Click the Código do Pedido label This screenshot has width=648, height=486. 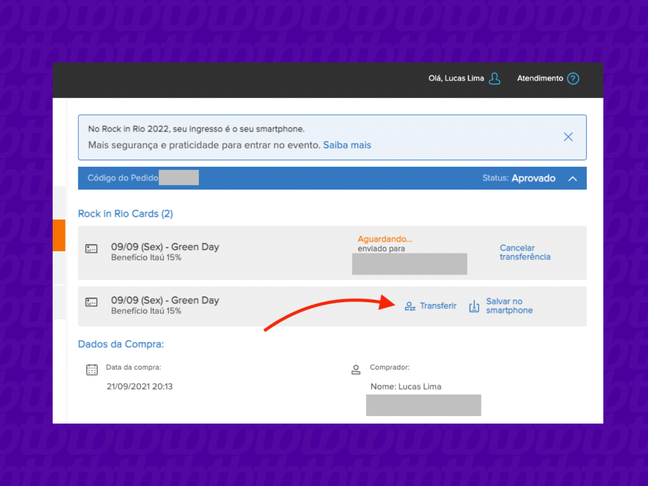(123, 178)
